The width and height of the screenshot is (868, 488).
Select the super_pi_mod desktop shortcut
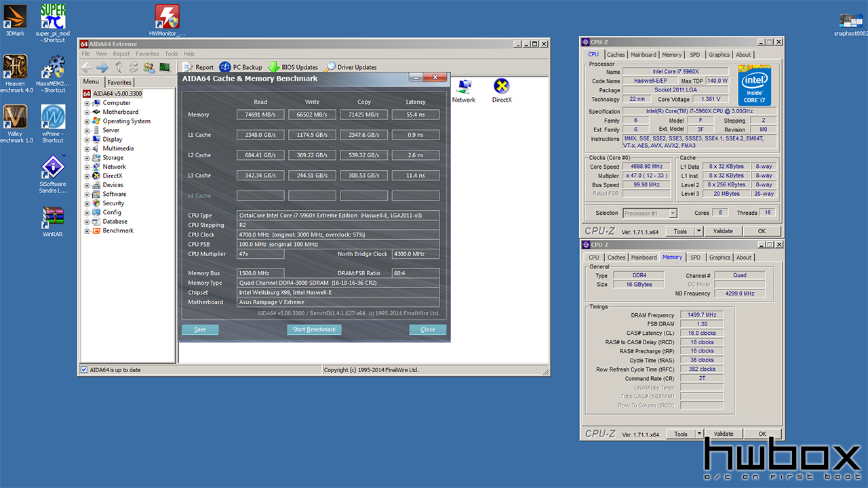[x=52, y=22]
